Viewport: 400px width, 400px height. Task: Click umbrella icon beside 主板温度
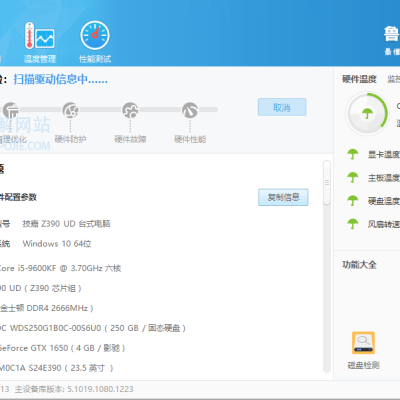tap(353, 178)
